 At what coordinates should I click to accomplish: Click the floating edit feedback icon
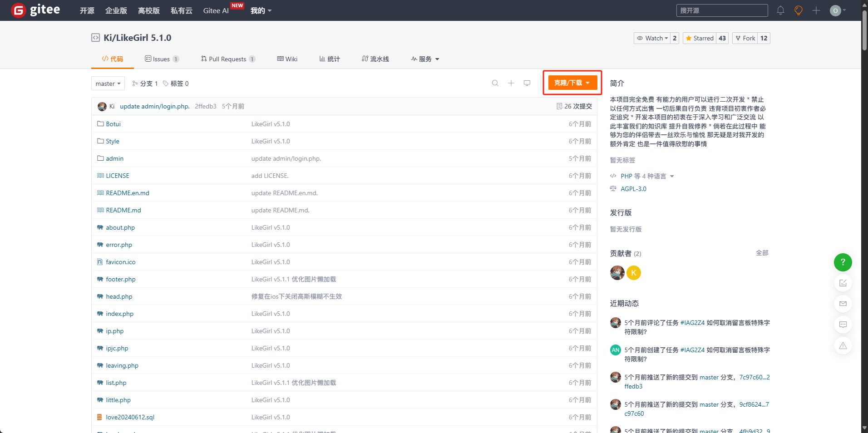(843, 283)
